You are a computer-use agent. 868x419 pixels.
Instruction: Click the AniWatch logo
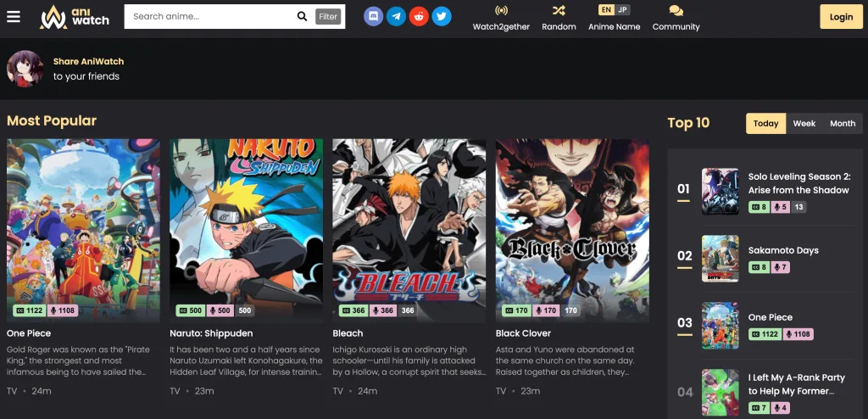(75, 17)
